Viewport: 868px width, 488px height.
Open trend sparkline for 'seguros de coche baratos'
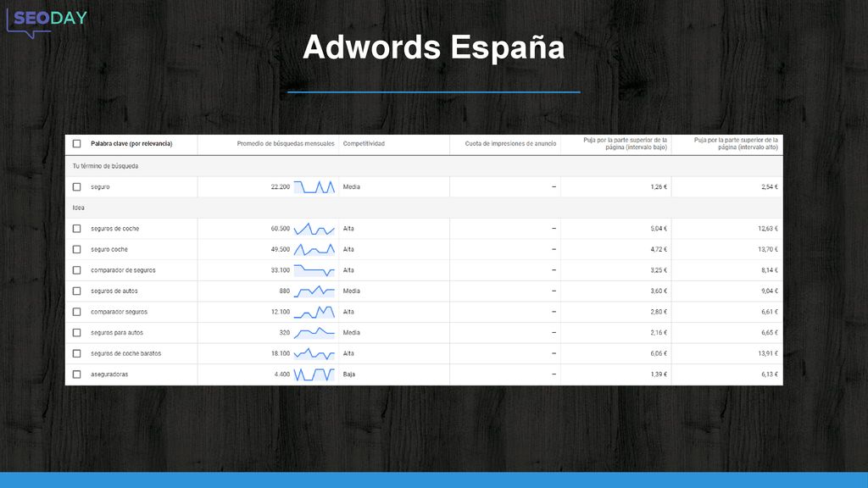click(x=314, y=353)
